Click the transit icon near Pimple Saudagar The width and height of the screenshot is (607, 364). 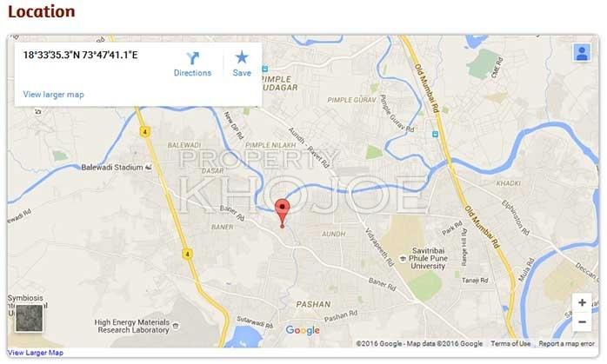(x=264, y=69)
